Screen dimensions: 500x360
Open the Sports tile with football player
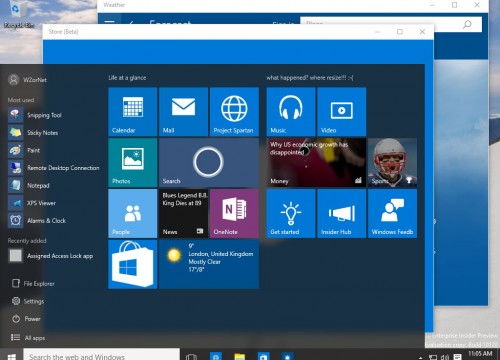tap(392, 162)
